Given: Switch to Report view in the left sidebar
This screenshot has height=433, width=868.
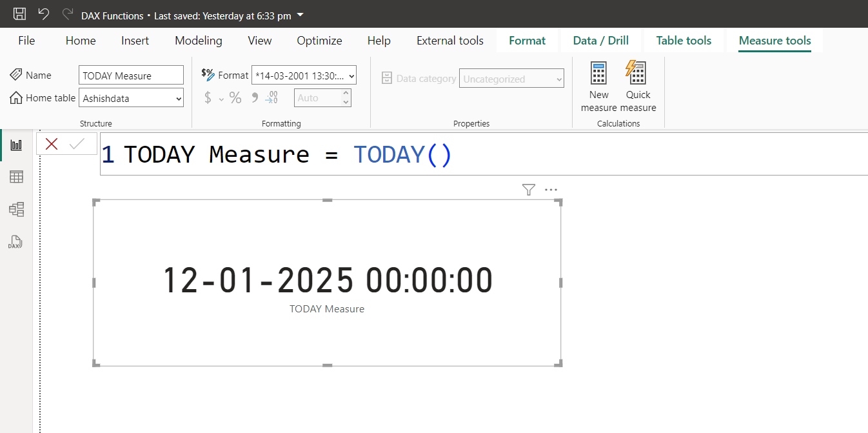Looking at the screenshot, I should pos(16,143).
